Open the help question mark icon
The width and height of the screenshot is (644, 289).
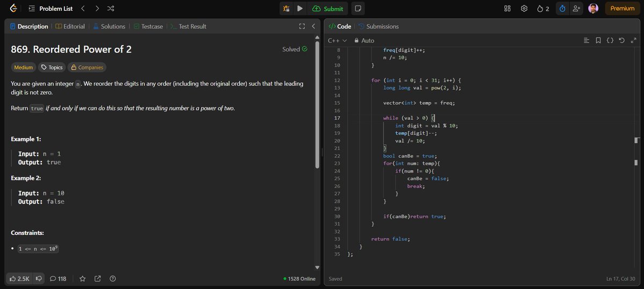click(113, 279)
